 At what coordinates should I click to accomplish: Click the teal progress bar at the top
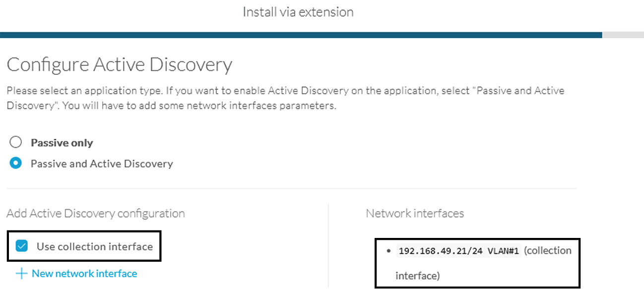point(298,35)
